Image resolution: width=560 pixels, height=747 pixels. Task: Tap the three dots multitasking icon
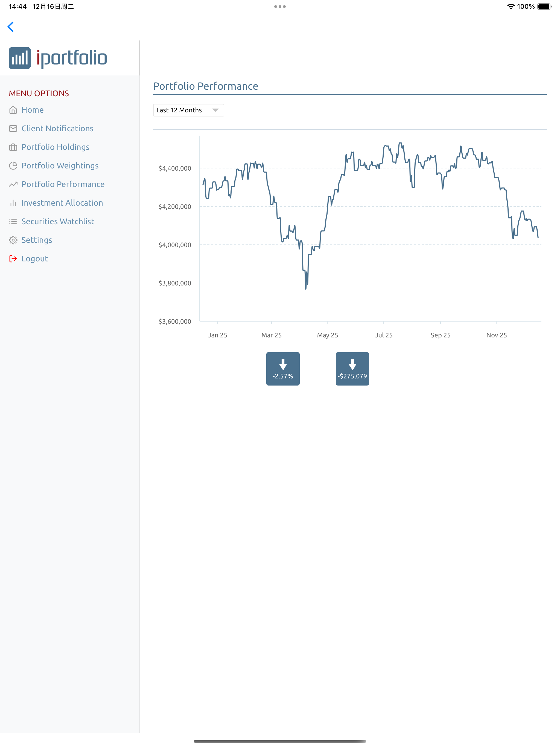click(x=280, y=6)
